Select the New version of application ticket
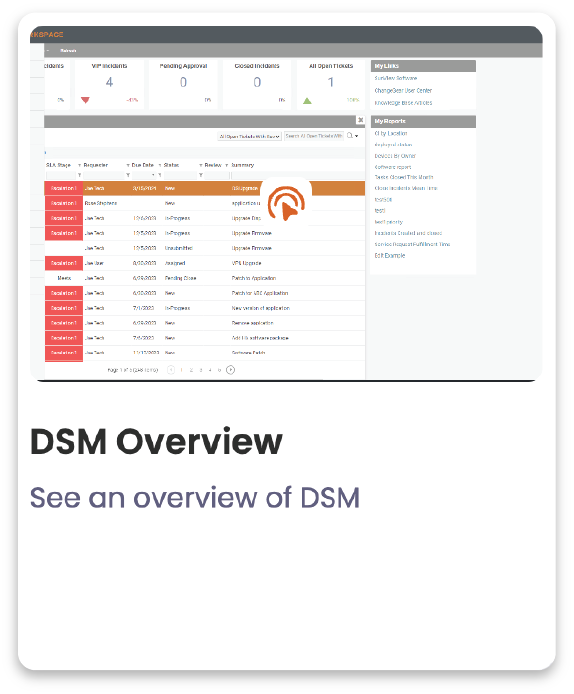Screen dimensions: 574x694 point(205,308)
